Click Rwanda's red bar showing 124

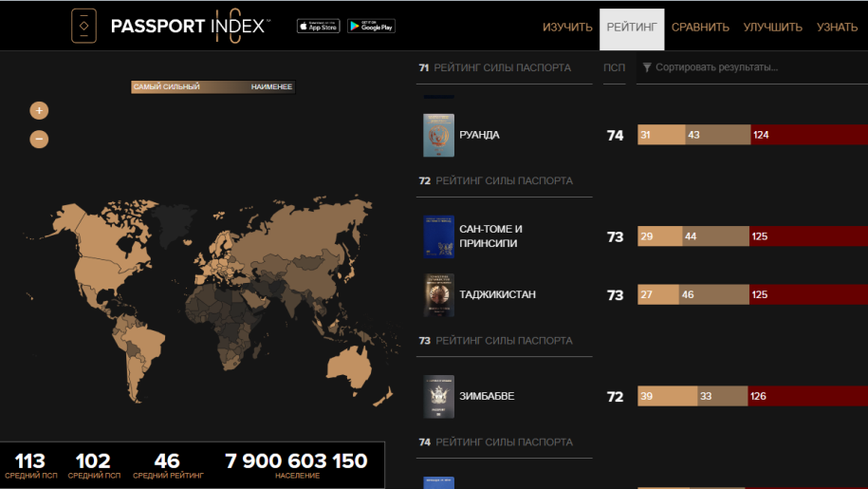pos(806,135)
